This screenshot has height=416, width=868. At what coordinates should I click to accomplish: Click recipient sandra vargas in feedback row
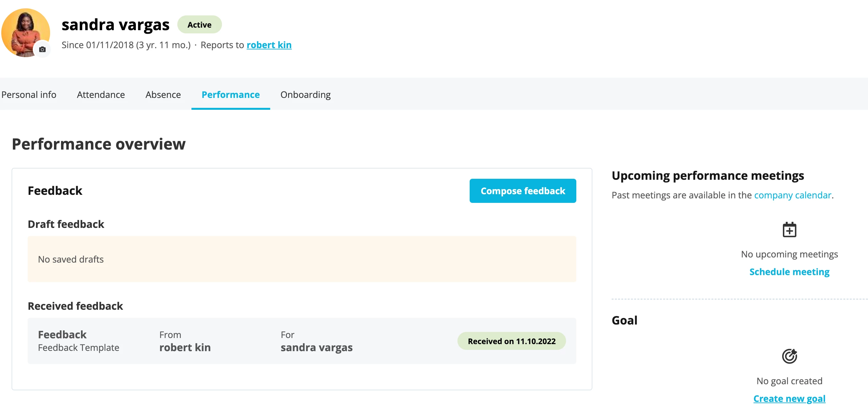click(316, 347)
